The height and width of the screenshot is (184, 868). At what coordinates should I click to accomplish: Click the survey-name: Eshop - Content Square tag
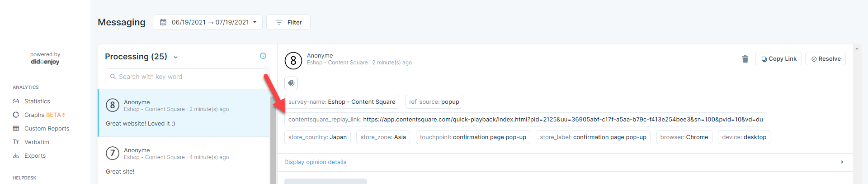(x=342, y=102)
